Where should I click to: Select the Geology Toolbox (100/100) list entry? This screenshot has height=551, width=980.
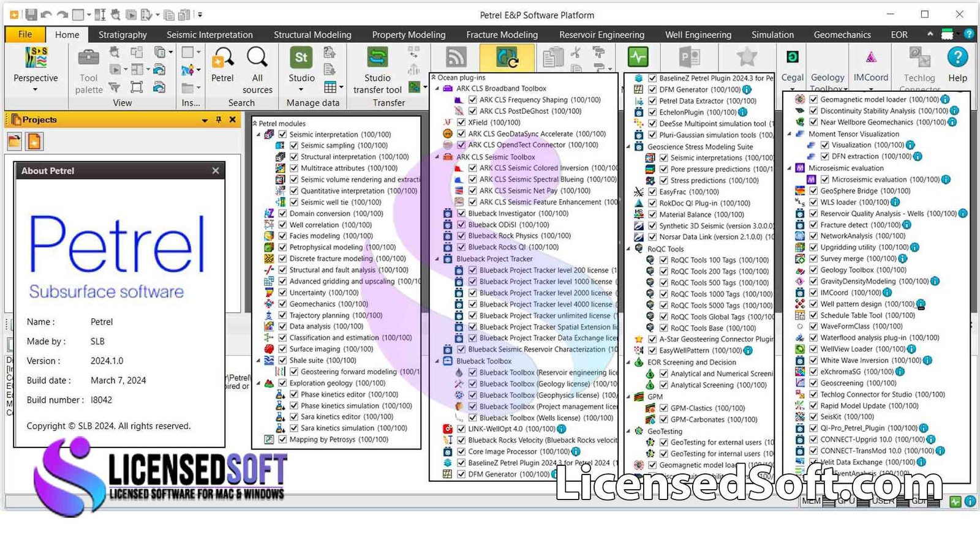tap(863, 270)
